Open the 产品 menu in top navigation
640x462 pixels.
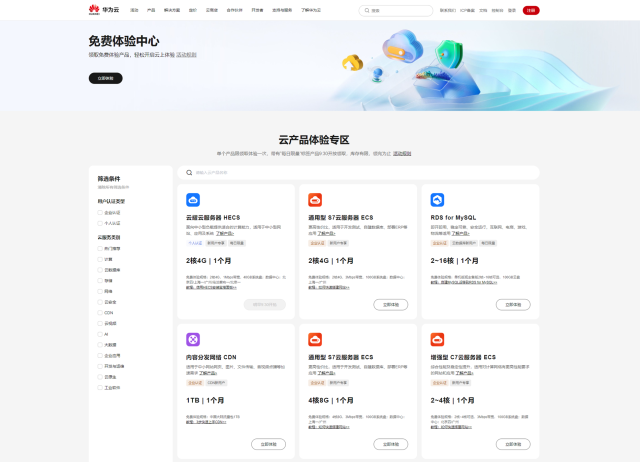pyautogui.click(x=151, y=10)
